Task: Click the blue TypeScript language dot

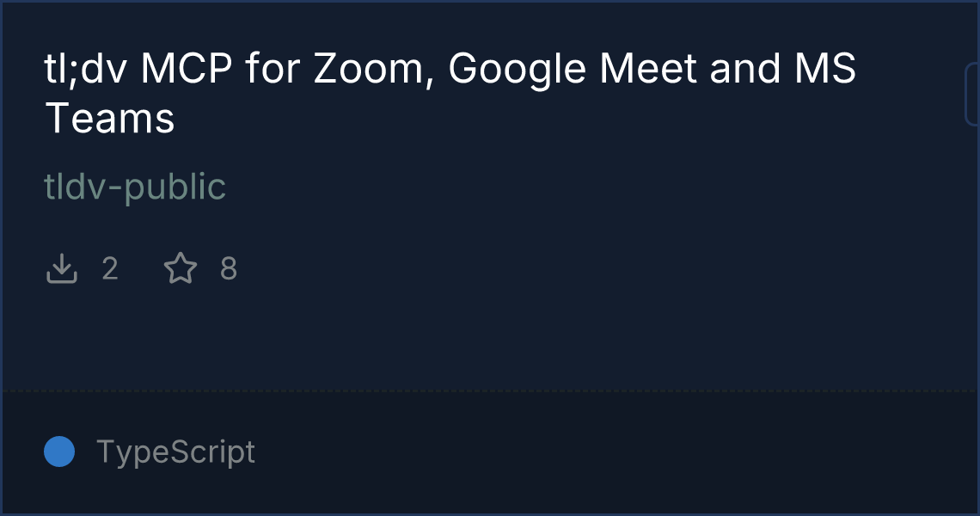Action: click(59, 451)
